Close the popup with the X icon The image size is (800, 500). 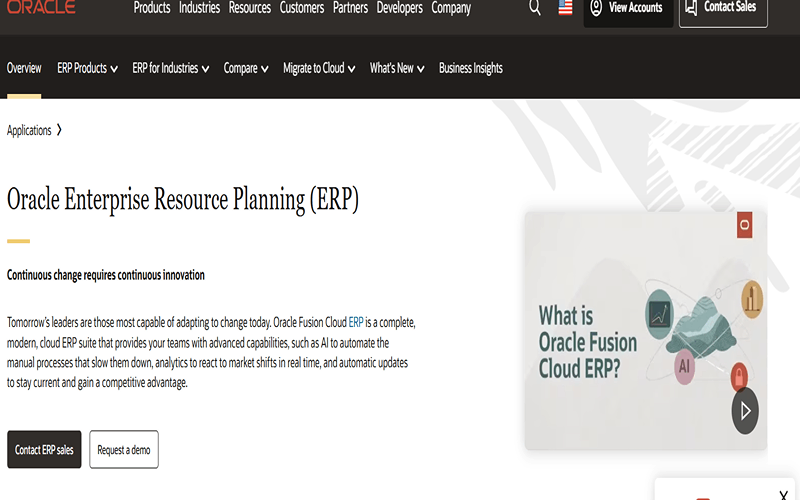[x=784, y=495]
